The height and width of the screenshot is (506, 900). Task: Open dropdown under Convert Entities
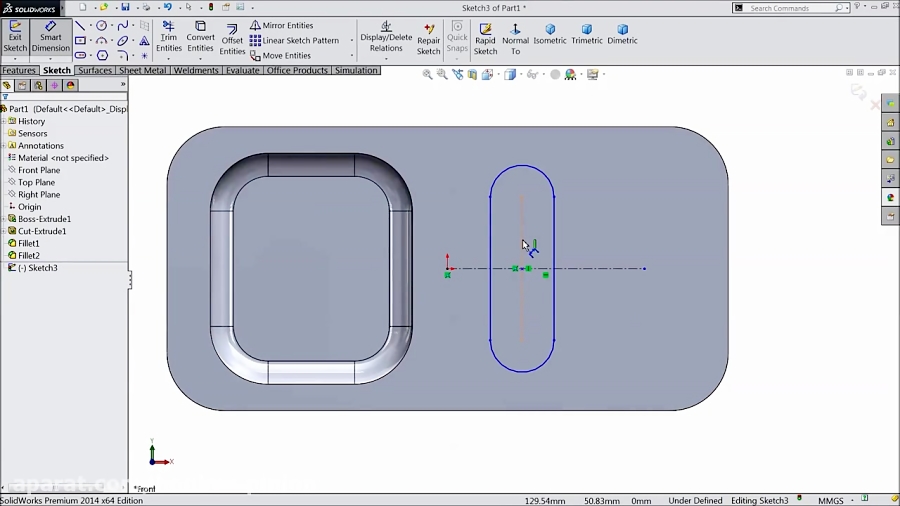200,58
